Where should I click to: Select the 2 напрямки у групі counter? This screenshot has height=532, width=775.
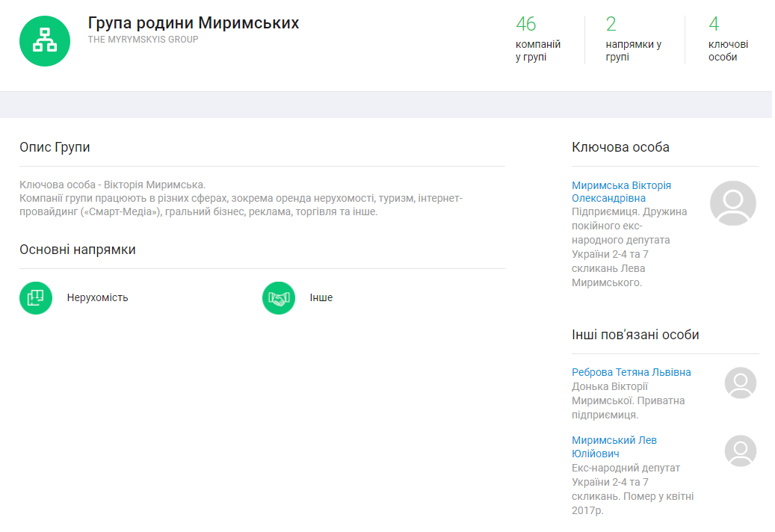click(x=633, y=40)
